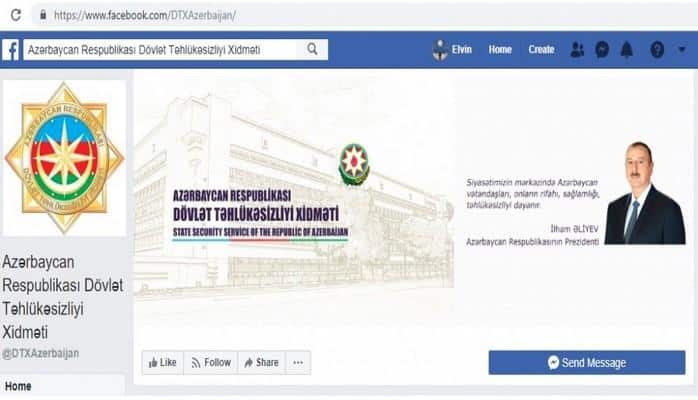Click the magnifying glass search button
Image resolution: width=698 pixels, height=400 pixels.
(x=312, y=49)
